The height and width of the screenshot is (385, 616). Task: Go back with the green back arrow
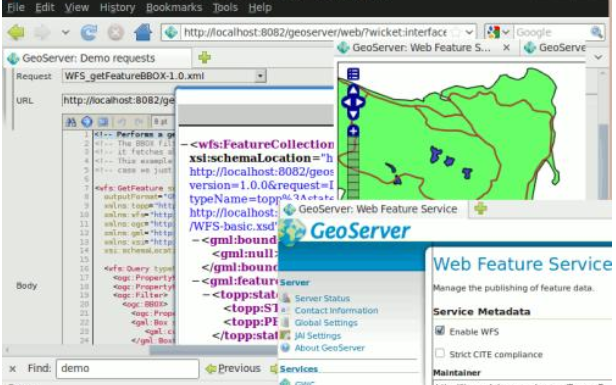[16, 32]
